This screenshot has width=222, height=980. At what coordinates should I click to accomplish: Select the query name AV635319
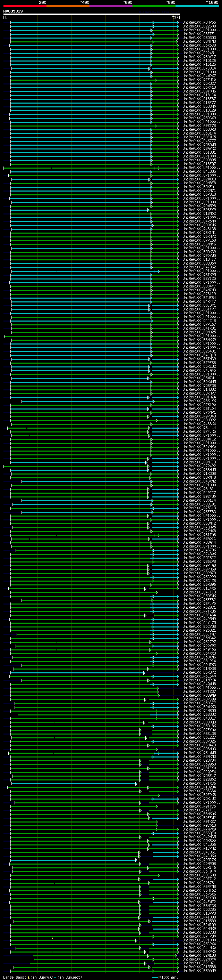coord(13,11)
